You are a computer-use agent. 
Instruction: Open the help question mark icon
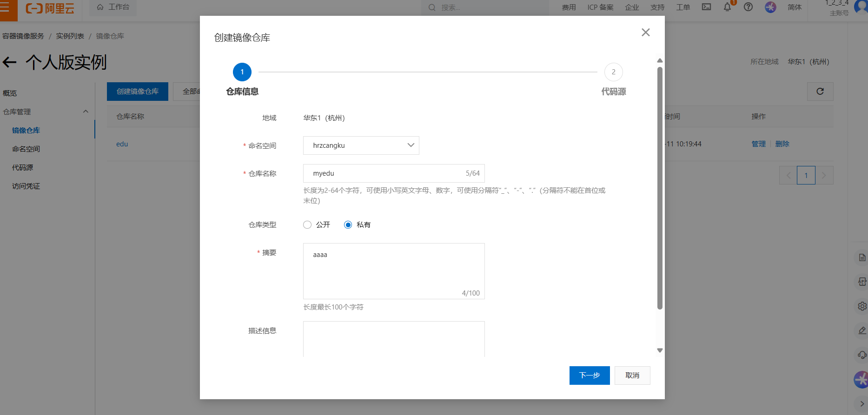pyautogui.click(x=748, y=7)
